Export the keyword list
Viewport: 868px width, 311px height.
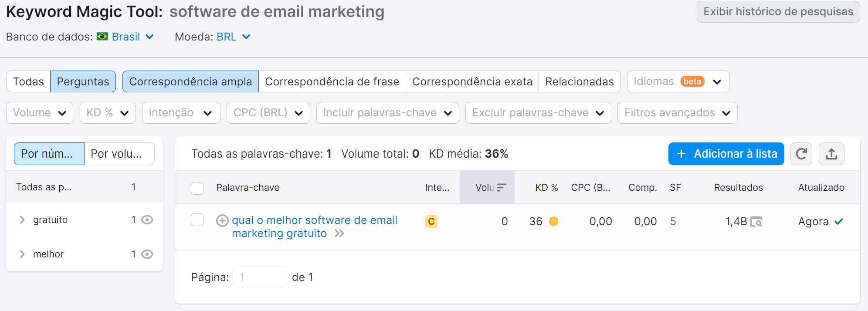click(831, 154)
